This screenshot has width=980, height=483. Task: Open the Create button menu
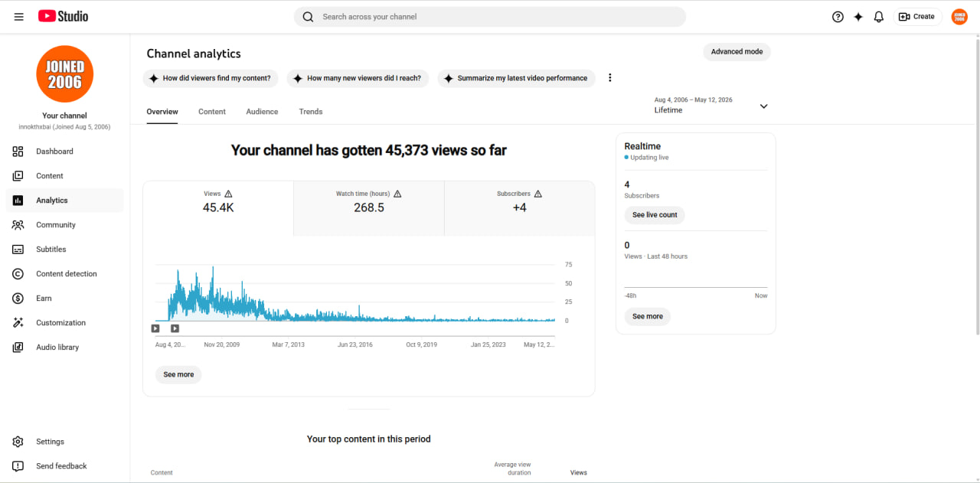[917, 17]
